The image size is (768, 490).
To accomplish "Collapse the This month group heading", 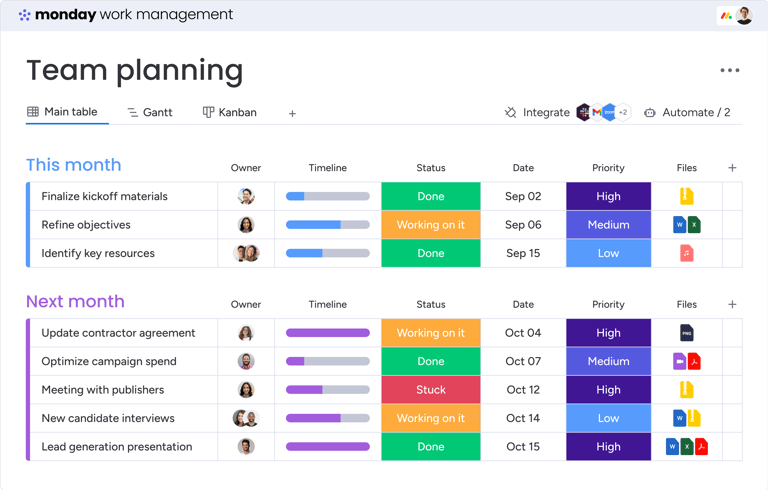I will point(73,165).
